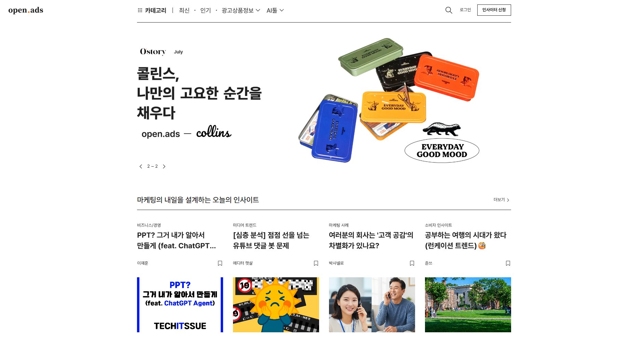644x349 pixels.
Task: Bookmark the 고객 공감 article
Action: click(412, 263)
